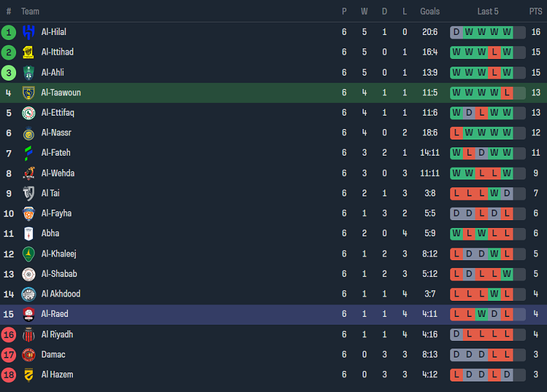The height and width of the screenshot is (392, 547).
Task: Open the Al-Shabab team name link
Action: 59,274
